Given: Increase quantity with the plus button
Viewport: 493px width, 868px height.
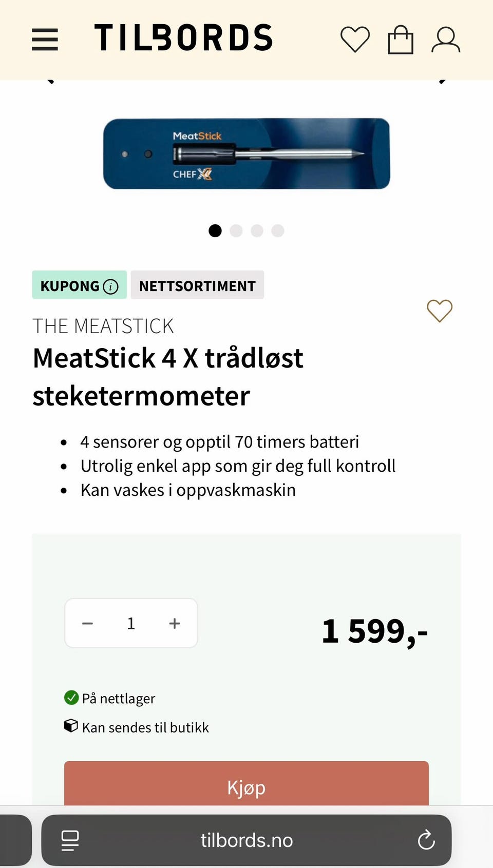Looking at the screenshot, I should 175,623.
